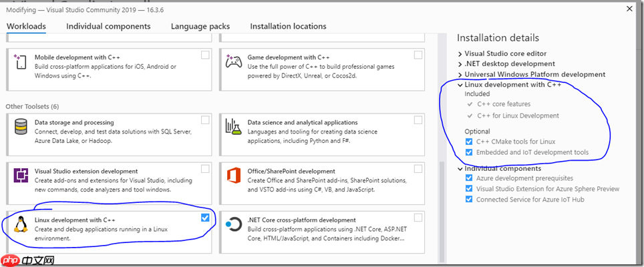The width and height of the screenshot is (644, 267).
Task: Expand .NET desktop development details
Action: (460, 64)
